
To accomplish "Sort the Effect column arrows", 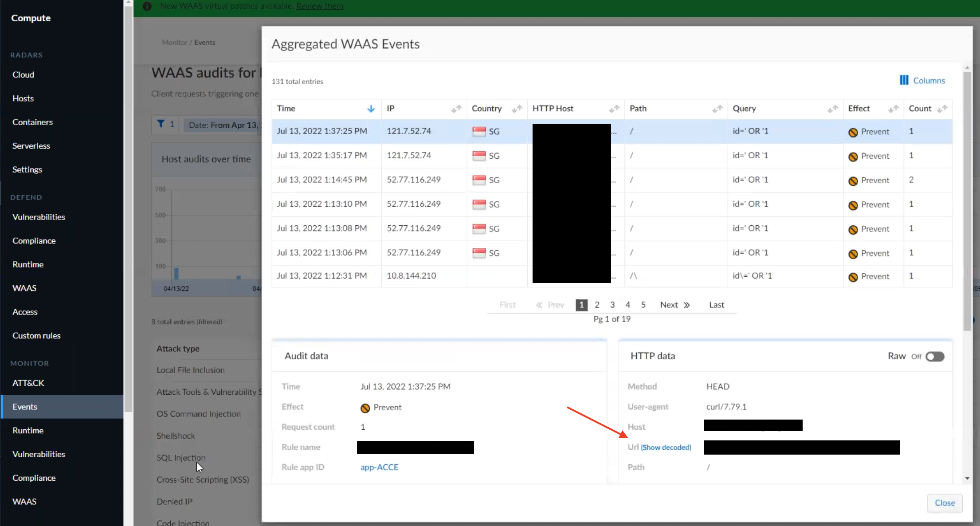I will tap(893, 109).
